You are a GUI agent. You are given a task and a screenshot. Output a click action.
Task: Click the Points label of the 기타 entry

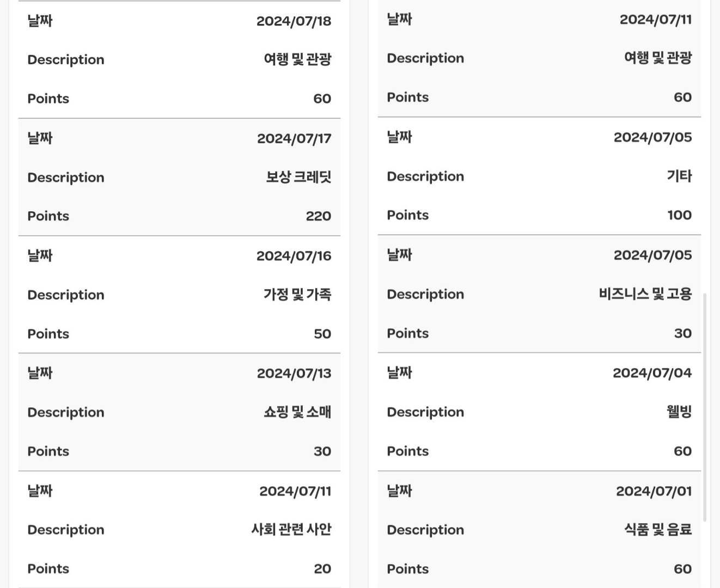click(407, 215)
